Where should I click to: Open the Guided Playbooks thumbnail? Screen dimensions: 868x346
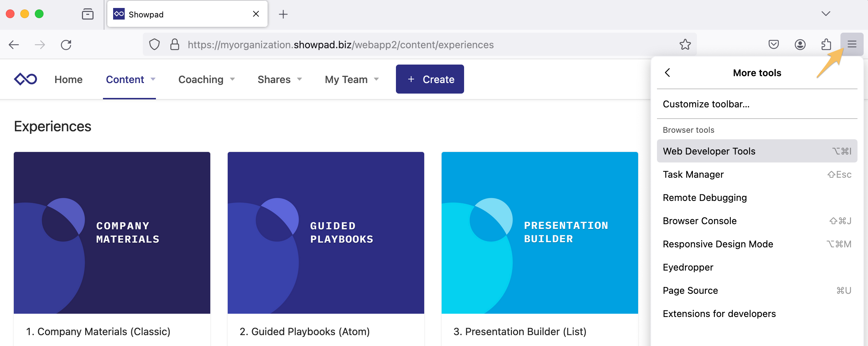point(326,233)
